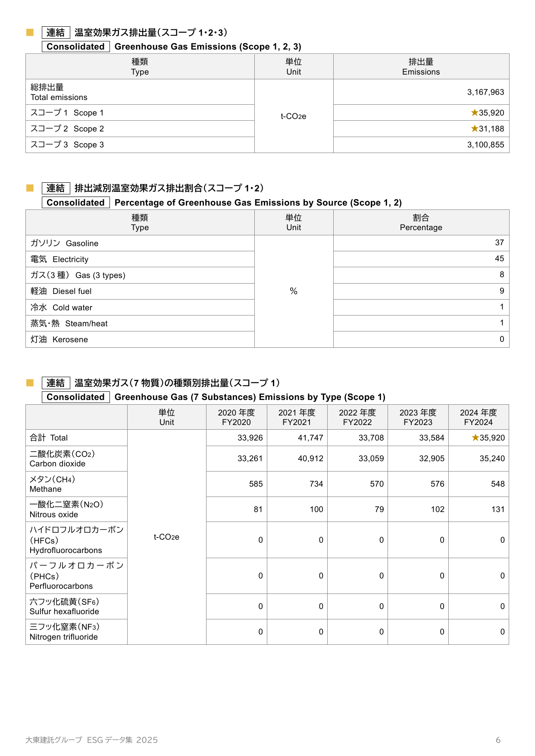This screenshot has width=535, height=756.
Task: Click the page number 6
Action: tap(498, 740)
